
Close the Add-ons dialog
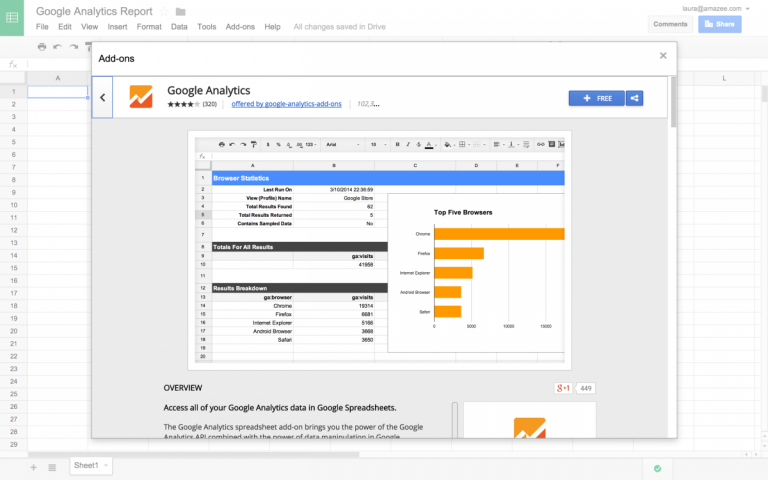click(663, 55)
